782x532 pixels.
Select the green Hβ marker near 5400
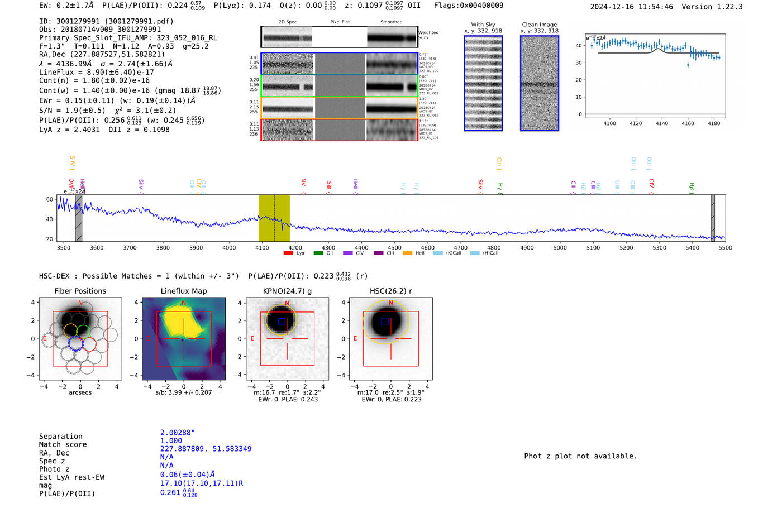click(x=692, y=188)
